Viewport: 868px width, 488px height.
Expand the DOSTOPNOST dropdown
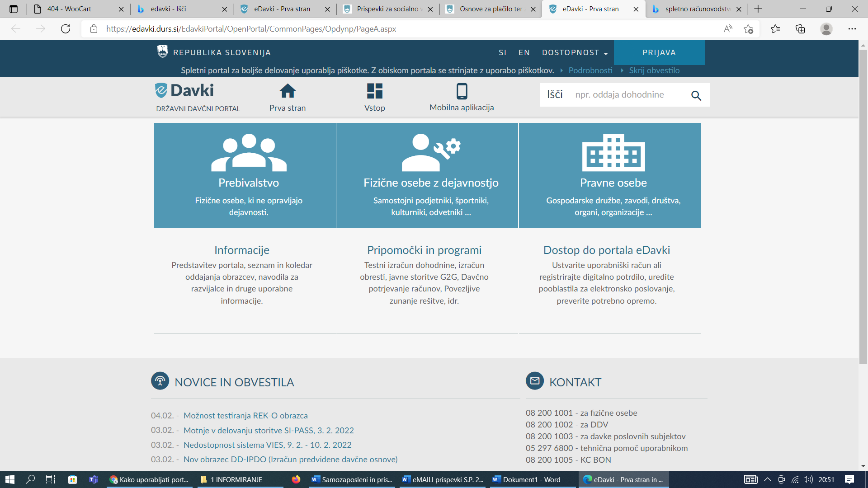(575, 52)
